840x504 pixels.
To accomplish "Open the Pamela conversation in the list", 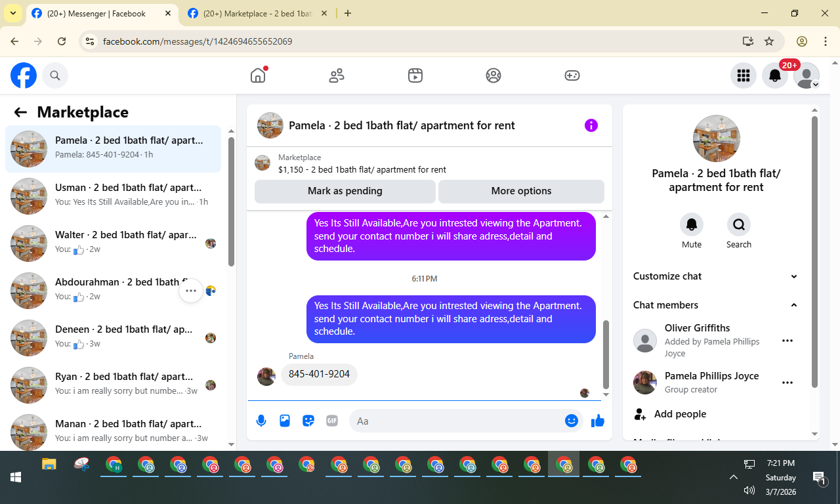I will [x=114, y=149].
